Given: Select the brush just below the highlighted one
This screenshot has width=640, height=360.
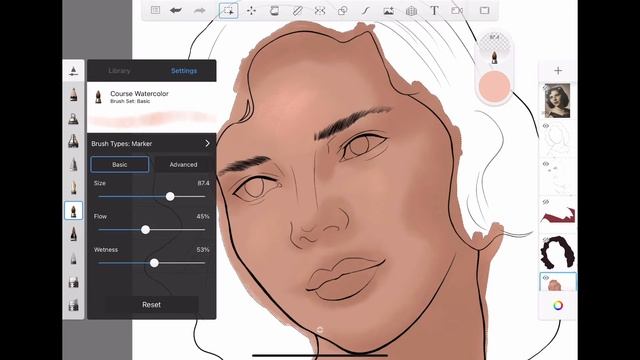Looking at the screenshot, I should [73, 234].
